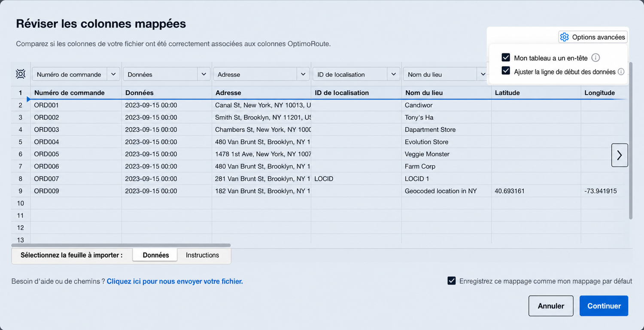644x330 pixels.
Task: Click the link to send your file
Action: (175, 281)
